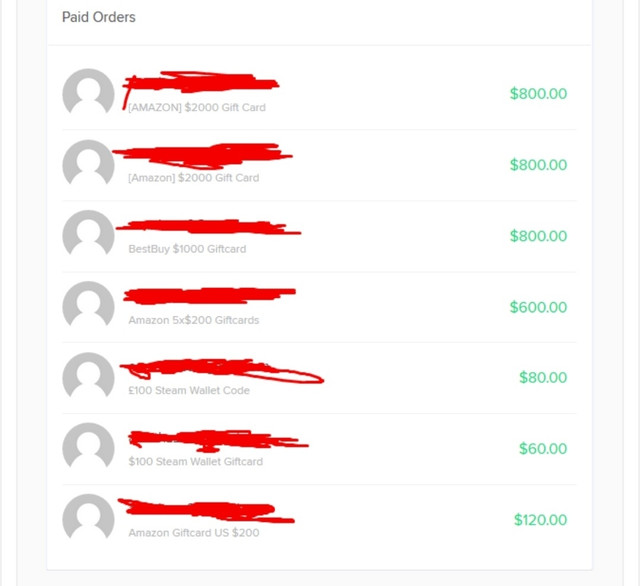Click the £100 Steam Wallet Code title
640x586 pixels.
point(189,391)
